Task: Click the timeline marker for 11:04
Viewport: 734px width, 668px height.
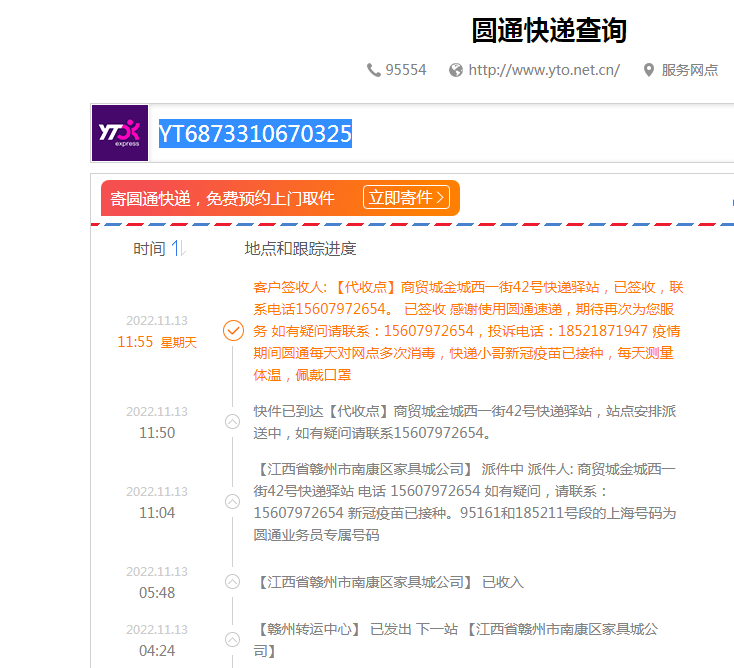Action: point(233,502)
